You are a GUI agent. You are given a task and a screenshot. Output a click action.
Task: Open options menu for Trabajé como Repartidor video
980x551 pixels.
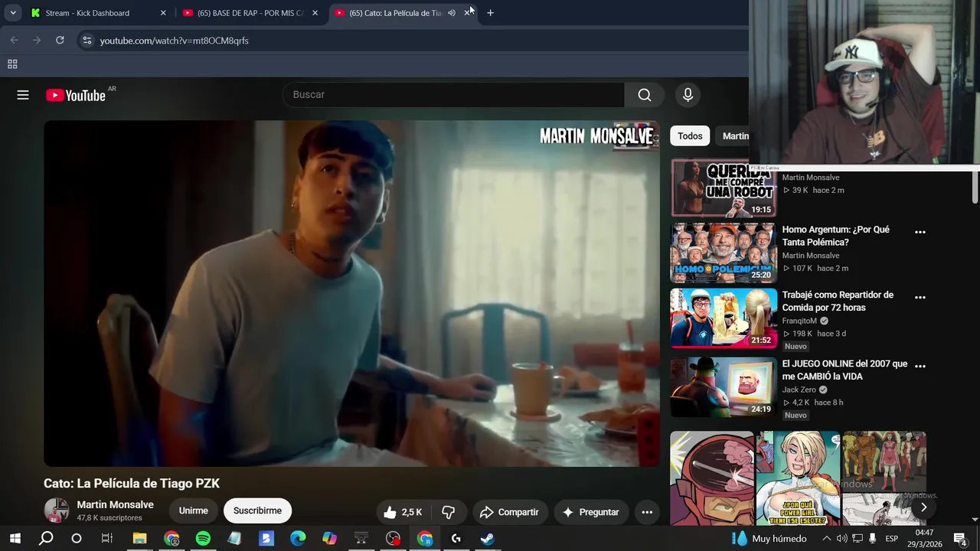click(920, 297)
